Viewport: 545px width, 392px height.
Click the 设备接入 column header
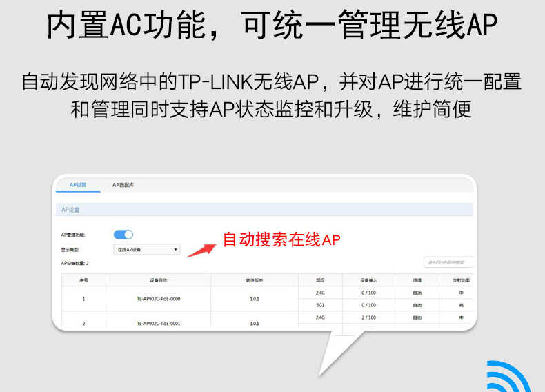(368, 280)
